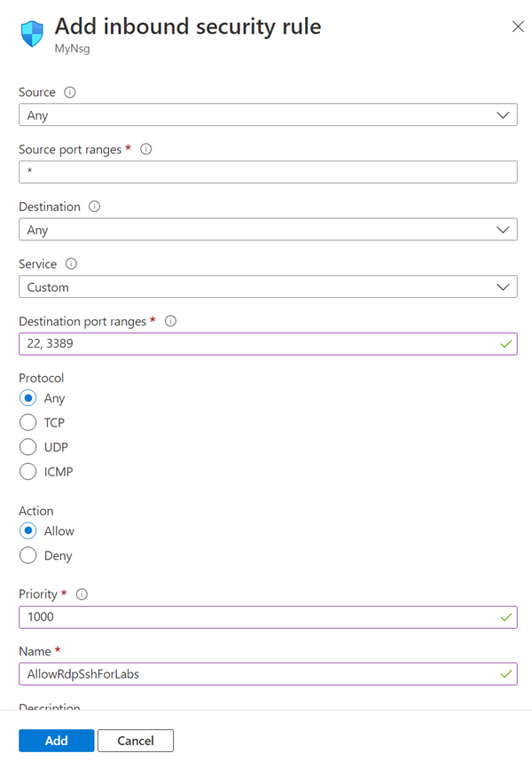532x769 pixels.
Task: Select the ICMP protocol option
Action: [x=27, y=471]
